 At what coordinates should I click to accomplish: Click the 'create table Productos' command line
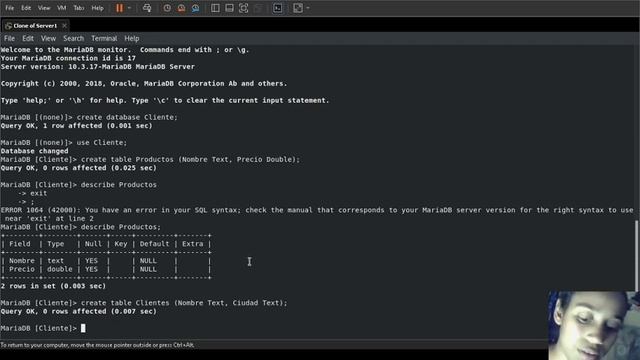(150, 160)
